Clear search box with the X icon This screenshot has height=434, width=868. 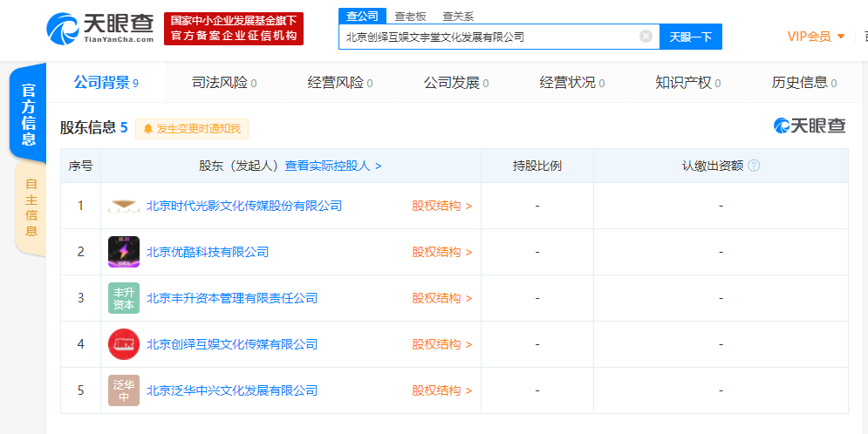pos(646,37)
